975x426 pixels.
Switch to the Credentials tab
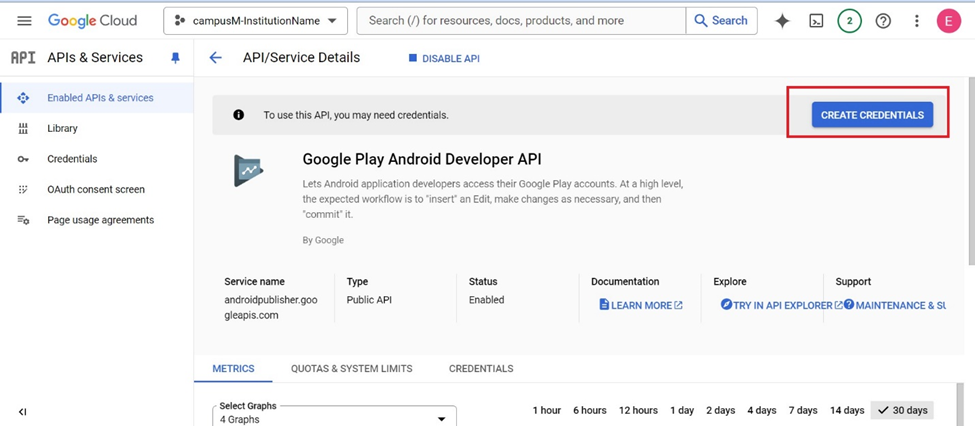481,369
